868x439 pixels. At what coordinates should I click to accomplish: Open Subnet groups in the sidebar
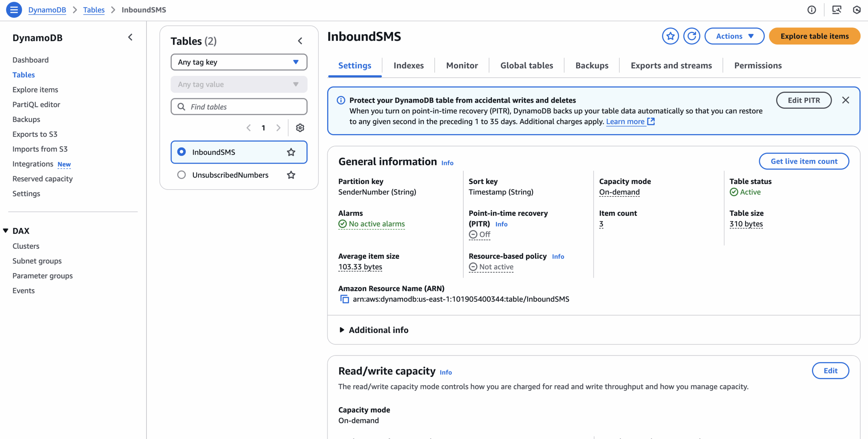coord(37,261)
